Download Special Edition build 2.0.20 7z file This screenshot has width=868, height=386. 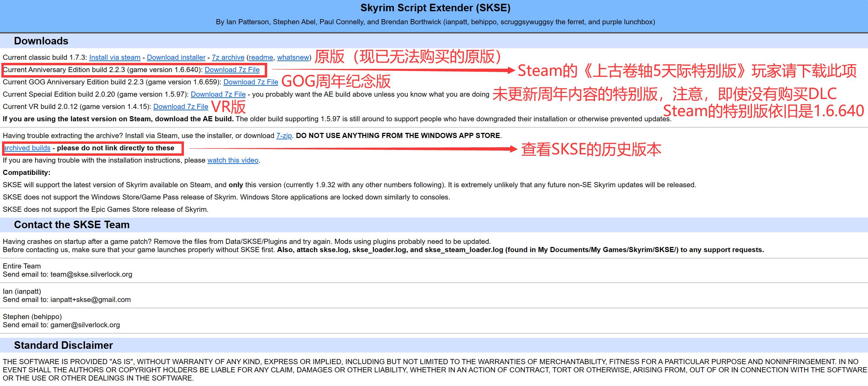point(218,94)
